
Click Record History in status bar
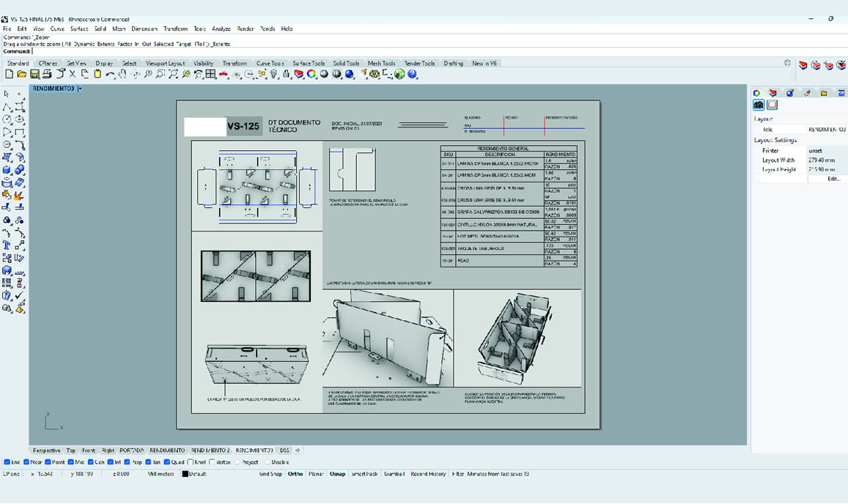point(428,474)
